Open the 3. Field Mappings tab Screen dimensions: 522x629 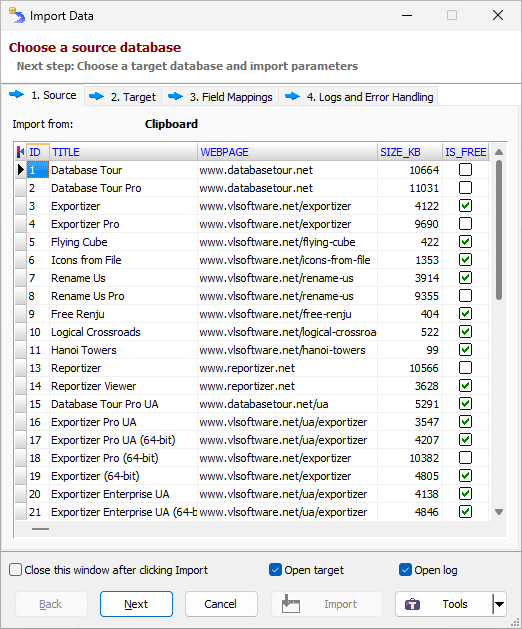tap(220, 97)
